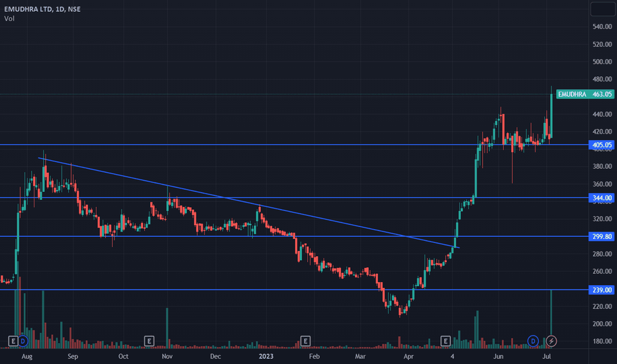Image resolution: width=617 pixels, height=364 pixels.
Task: Select the 299.80 horizontal line price label
Action: 602,236
